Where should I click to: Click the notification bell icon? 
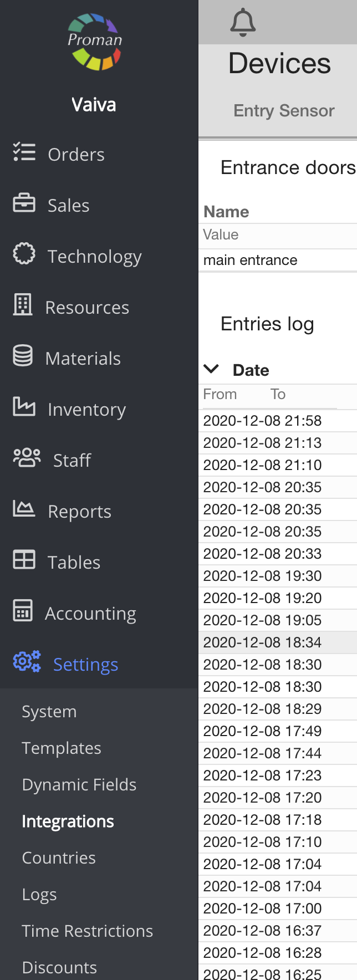click(243, 23)
